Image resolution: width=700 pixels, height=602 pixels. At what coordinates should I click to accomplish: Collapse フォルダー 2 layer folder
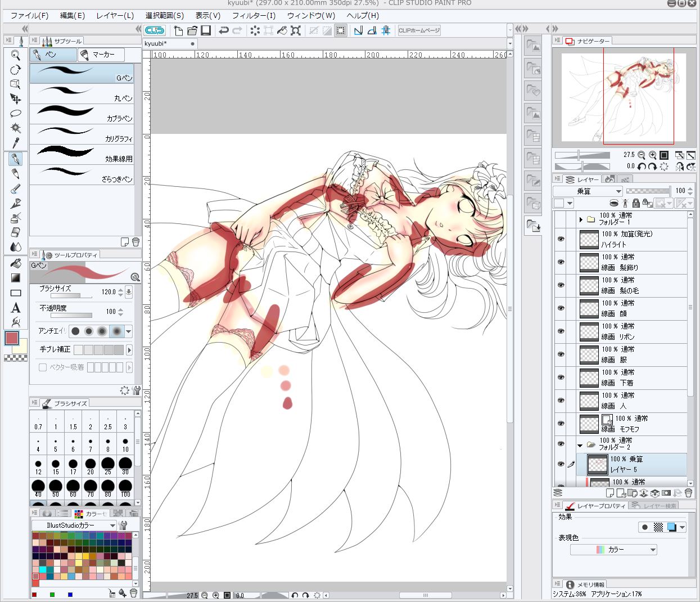tap(580, 446)
